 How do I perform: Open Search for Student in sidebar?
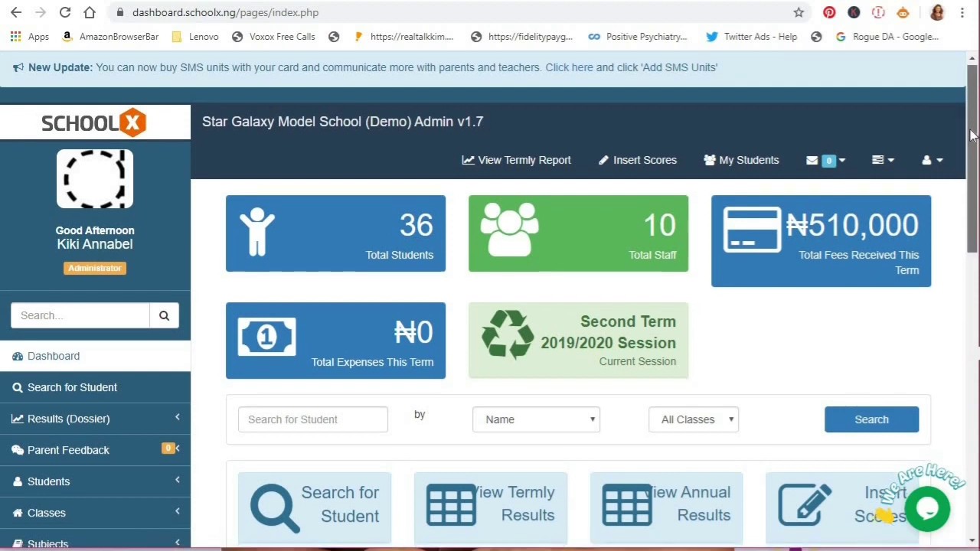click(95, 387)
